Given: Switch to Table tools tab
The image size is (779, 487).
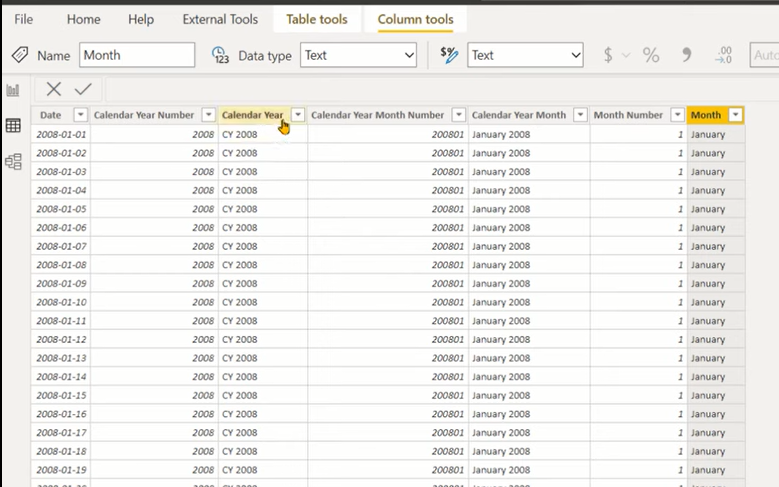Looking at the screenshot, I should click(316, 19).
